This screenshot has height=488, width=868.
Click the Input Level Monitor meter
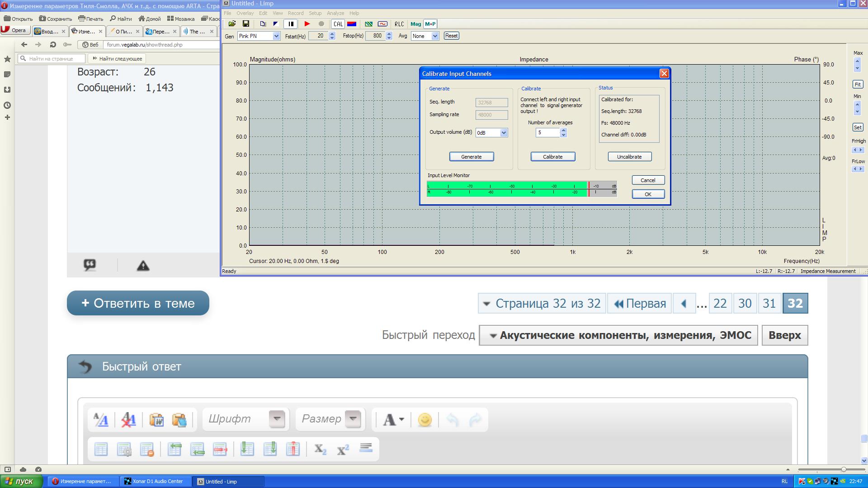[x=522, y=189]
